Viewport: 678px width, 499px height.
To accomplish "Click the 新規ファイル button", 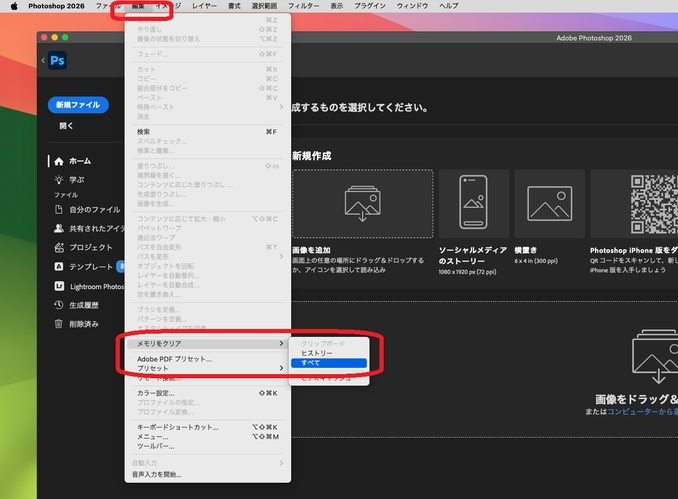I will point(78,105).
